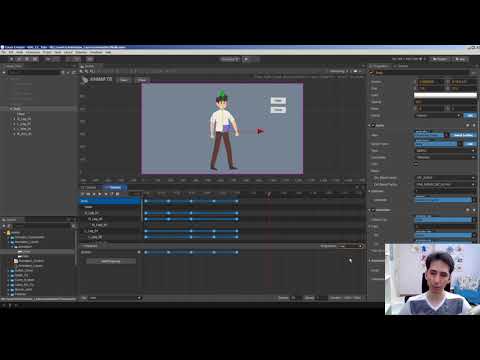Click the Project folder button at top right

click(x=440, y=59)
